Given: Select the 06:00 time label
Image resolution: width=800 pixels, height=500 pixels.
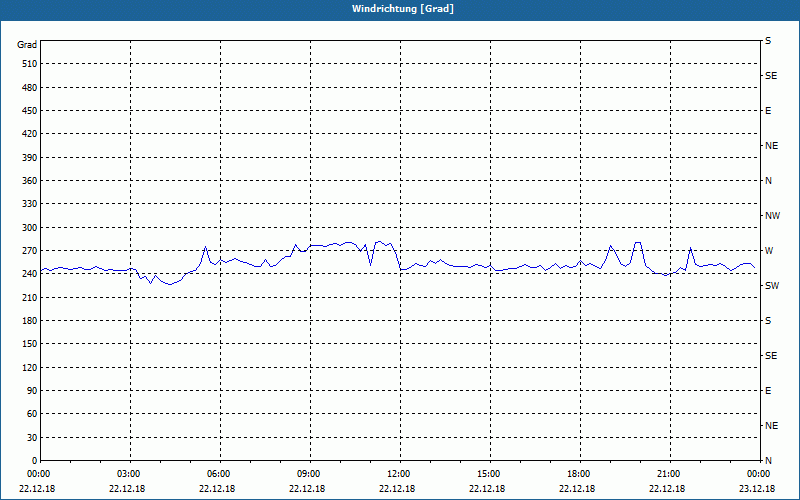Looking at the screenshot, I should pyautogui.click(x=218, y=474).
